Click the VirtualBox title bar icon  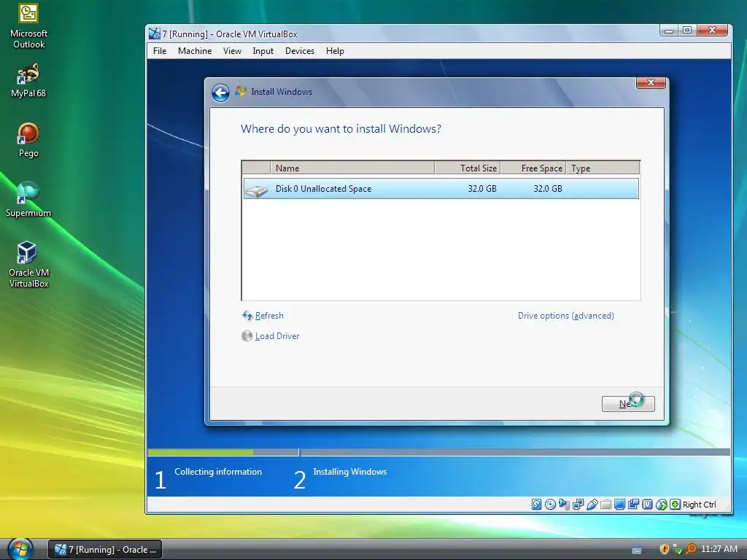click(x=155, y=34)
